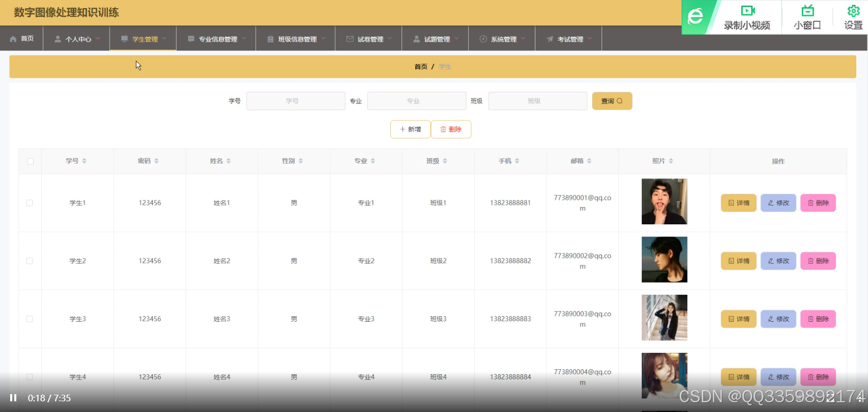Click the 首页 breadcrumb link
868x412 pixels.
421,67
